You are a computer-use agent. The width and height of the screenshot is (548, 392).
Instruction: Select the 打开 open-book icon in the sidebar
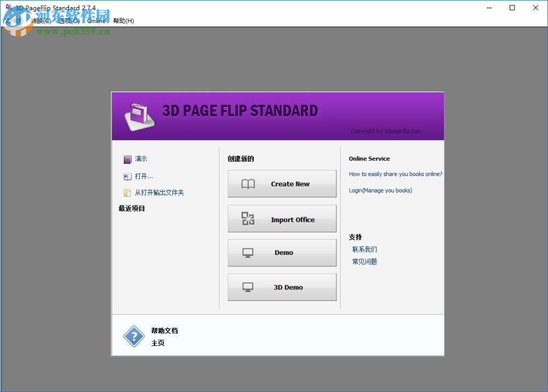coord(127,176)
